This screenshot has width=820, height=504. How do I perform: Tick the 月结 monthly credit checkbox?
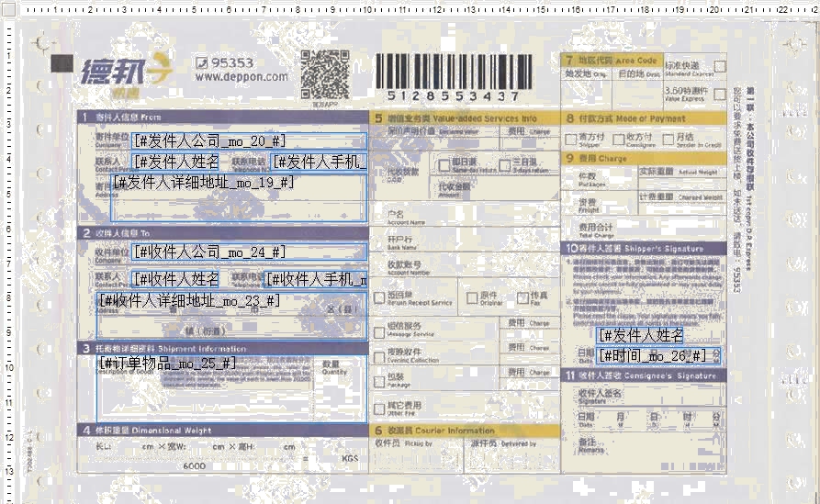tap(667, 139)
